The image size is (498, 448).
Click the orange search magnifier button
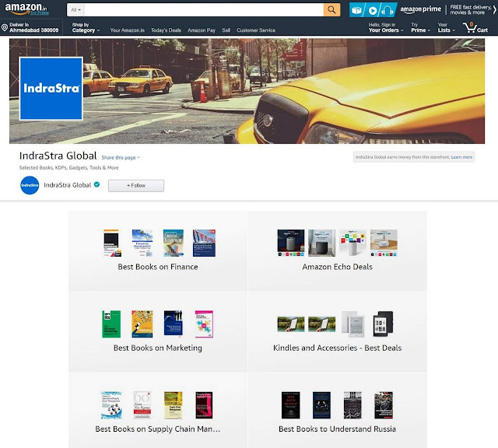click(x=331, y=9)
